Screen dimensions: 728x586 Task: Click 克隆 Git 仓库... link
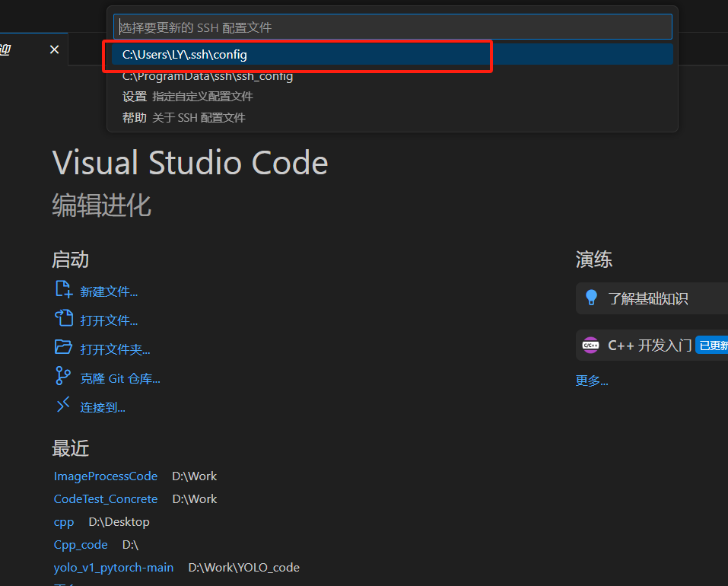(x=119, y=378)
